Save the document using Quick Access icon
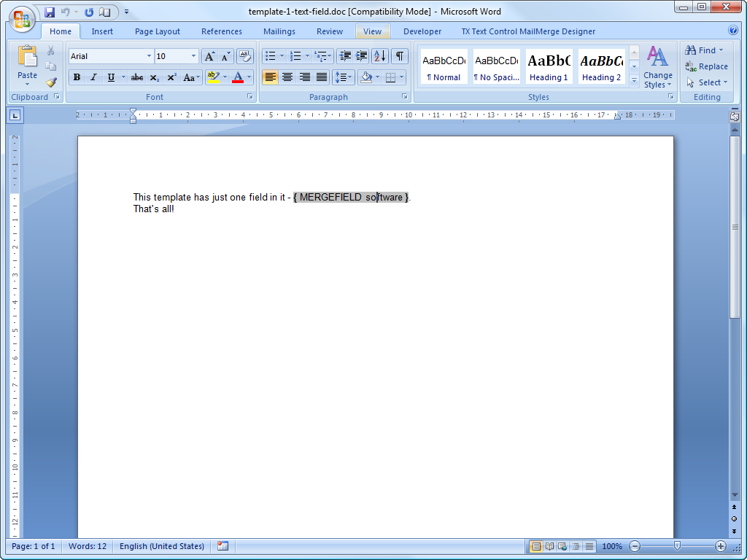Image resolution: width=747 pixels, height=560 pixels. [50, 12]
